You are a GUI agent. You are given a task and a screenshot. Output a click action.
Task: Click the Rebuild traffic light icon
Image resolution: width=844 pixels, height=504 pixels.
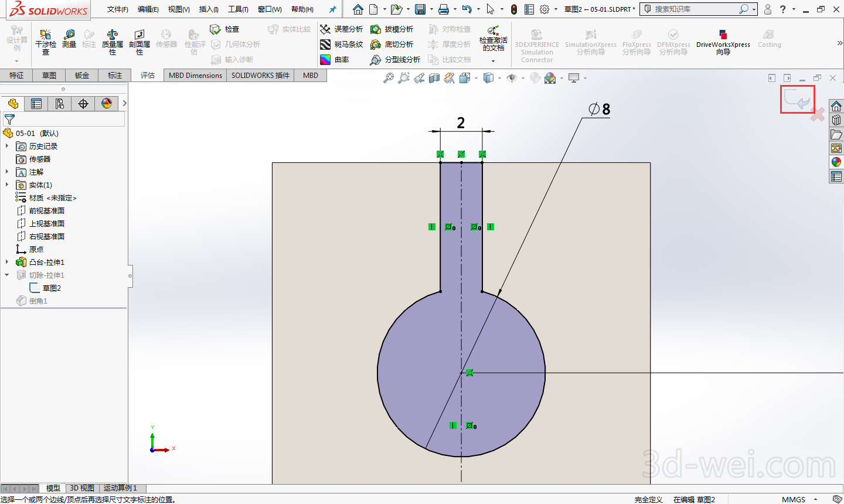pyautogui.click(x=514, y=9)
